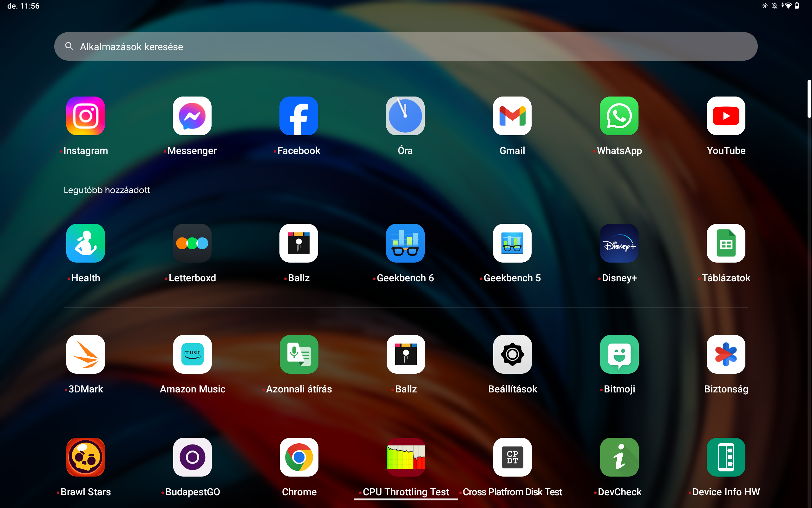Viewport: 812px width, 508px height.
Task: Open Biztonság security app
Action: pos(726,354)
